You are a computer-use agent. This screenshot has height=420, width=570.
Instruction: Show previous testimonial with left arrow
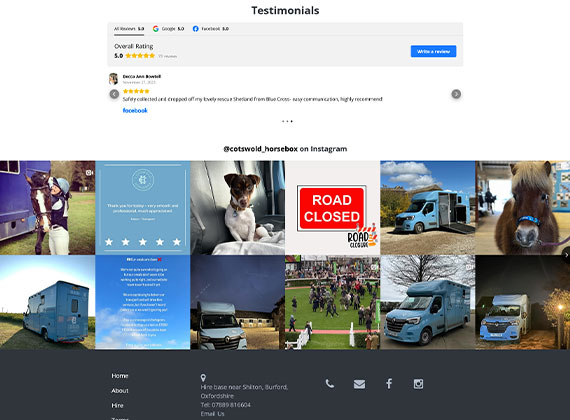tap(114, 94)
